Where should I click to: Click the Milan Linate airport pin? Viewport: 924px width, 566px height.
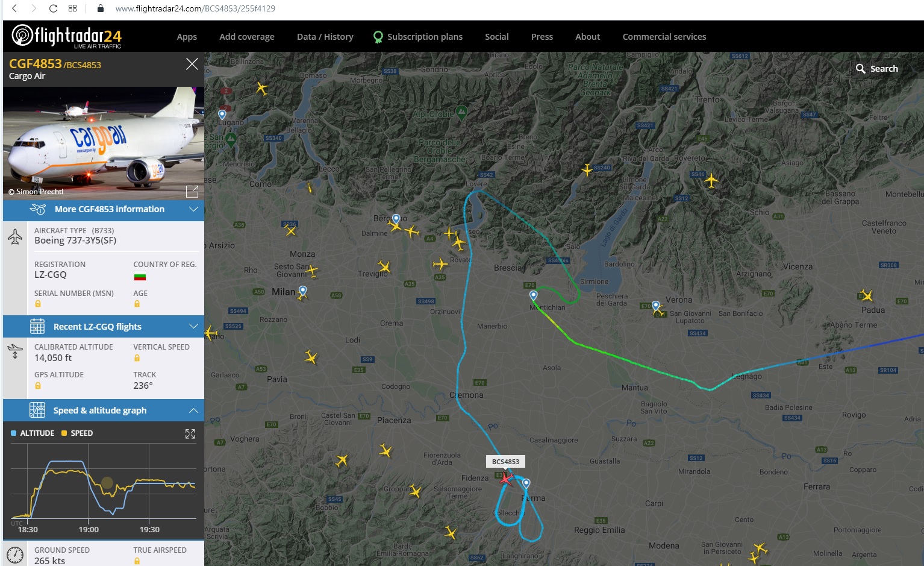click(x=303, y=291)
